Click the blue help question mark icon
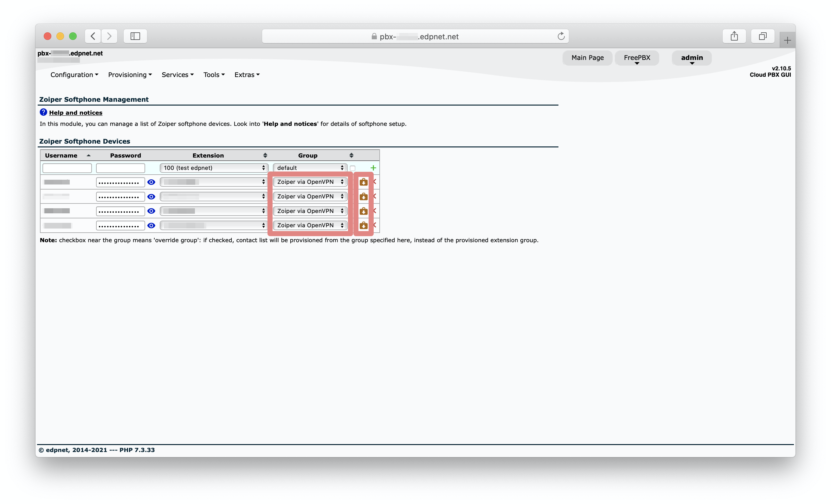Viewport: 831px width, 504px height. point(43,112)
